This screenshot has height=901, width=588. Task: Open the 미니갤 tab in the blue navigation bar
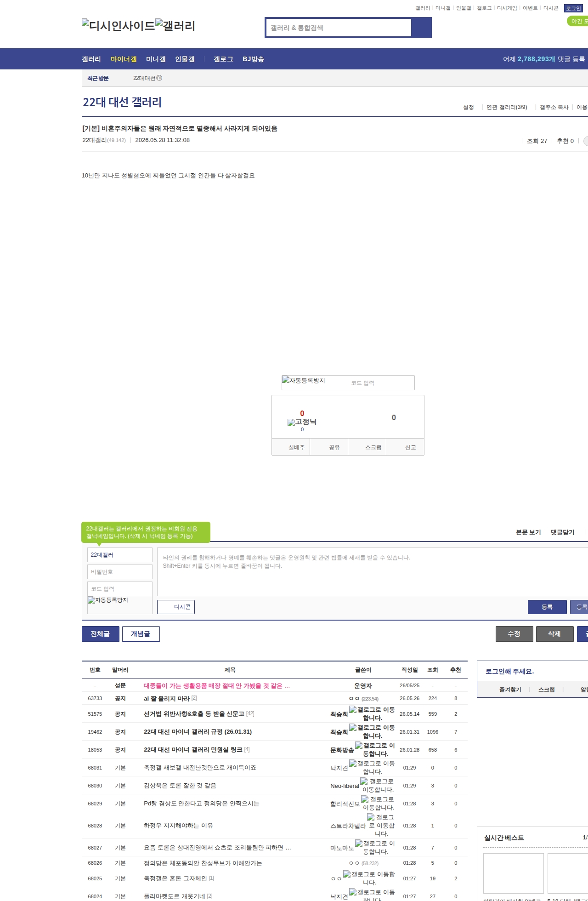click(156, 59)
